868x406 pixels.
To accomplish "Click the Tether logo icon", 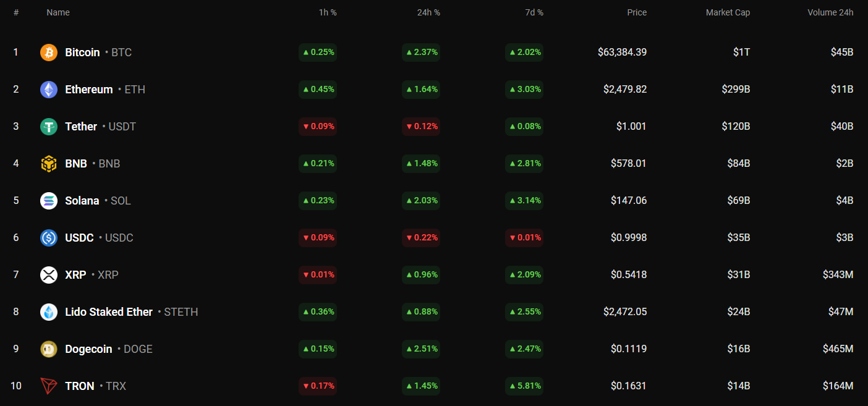I will tap(49, 127).
